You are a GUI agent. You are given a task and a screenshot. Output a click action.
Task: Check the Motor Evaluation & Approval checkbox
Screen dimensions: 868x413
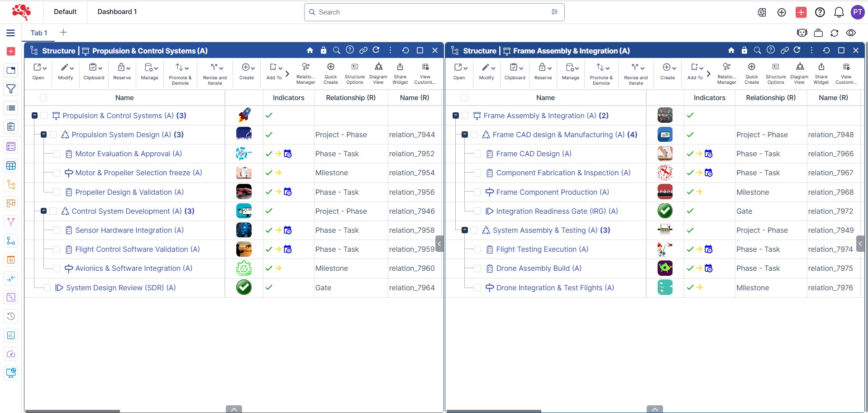[x=57, y=154]
